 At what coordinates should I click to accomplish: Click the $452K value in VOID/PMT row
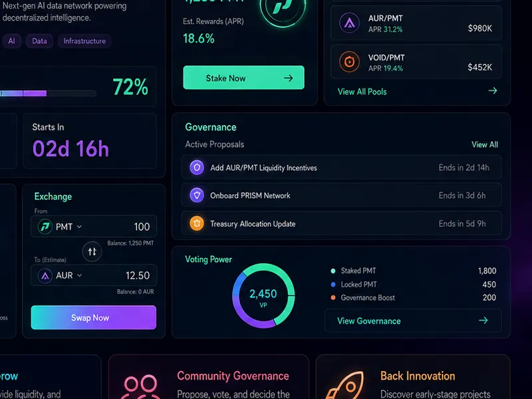(479, 67)
